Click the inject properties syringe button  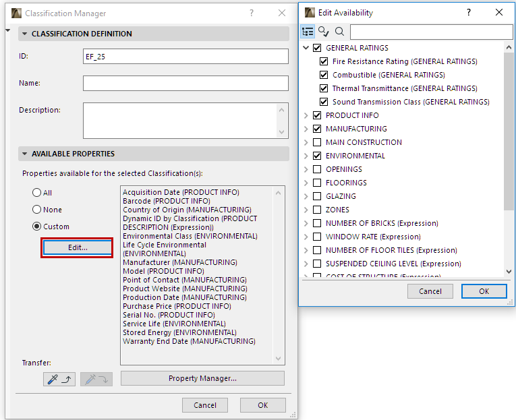[x=96, y=380]
